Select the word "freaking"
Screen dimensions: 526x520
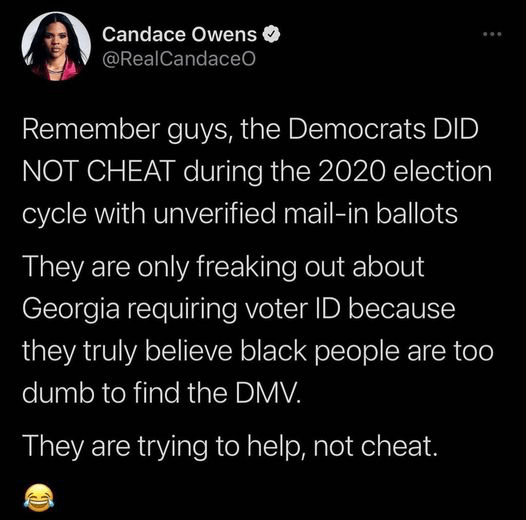point(247,268)
